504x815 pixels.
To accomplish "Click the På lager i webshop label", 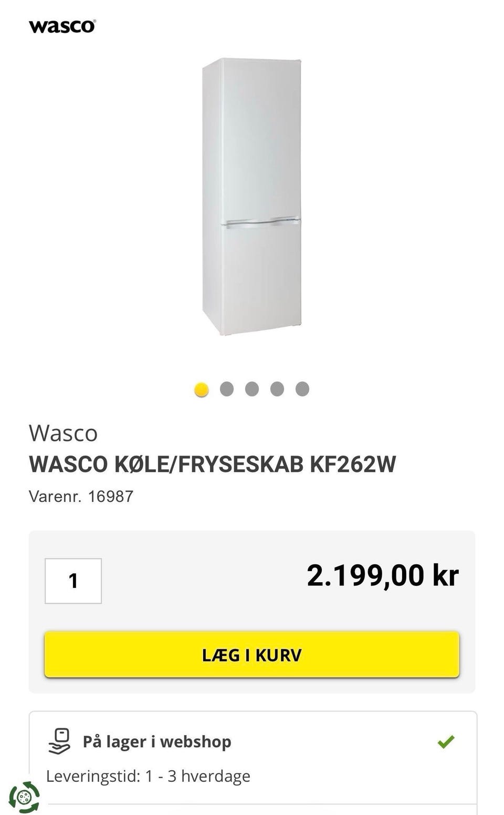I will (x=157, y=741).
